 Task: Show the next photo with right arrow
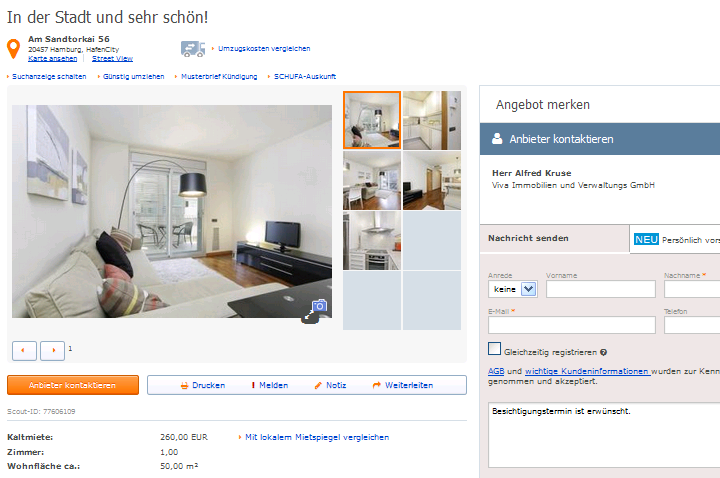pos(52,351)
